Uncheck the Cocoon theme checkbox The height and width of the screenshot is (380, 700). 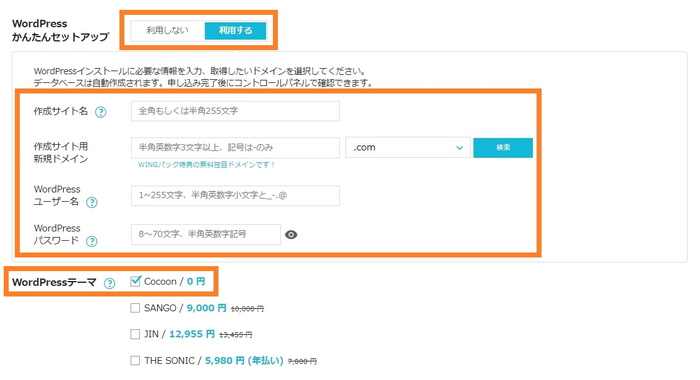tap(135, 281)
